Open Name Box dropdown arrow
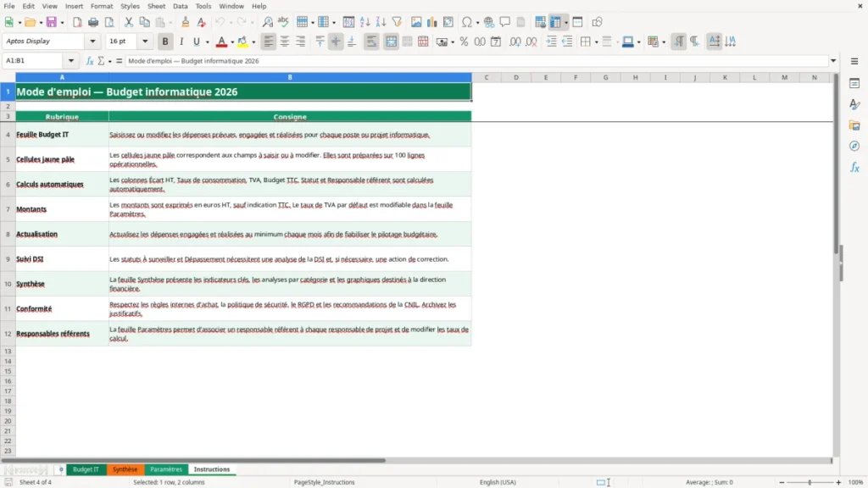 [71, 61]
